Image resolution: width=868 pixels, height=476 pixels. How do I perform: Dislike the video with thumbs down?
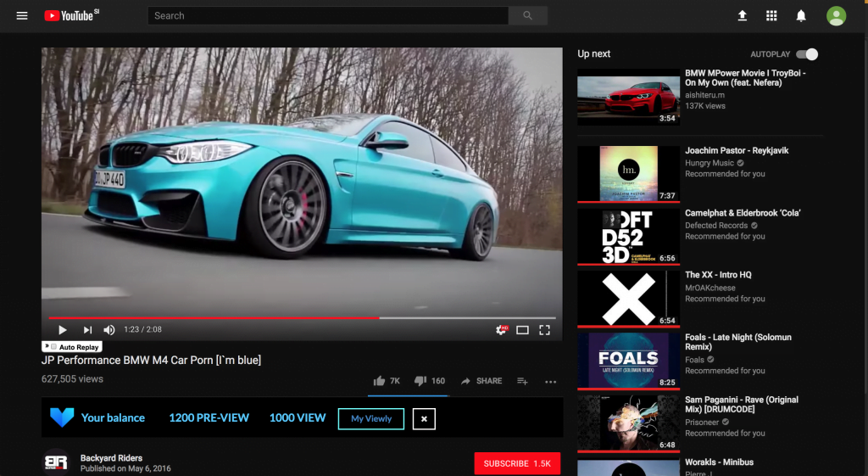(x=420, y=381)
